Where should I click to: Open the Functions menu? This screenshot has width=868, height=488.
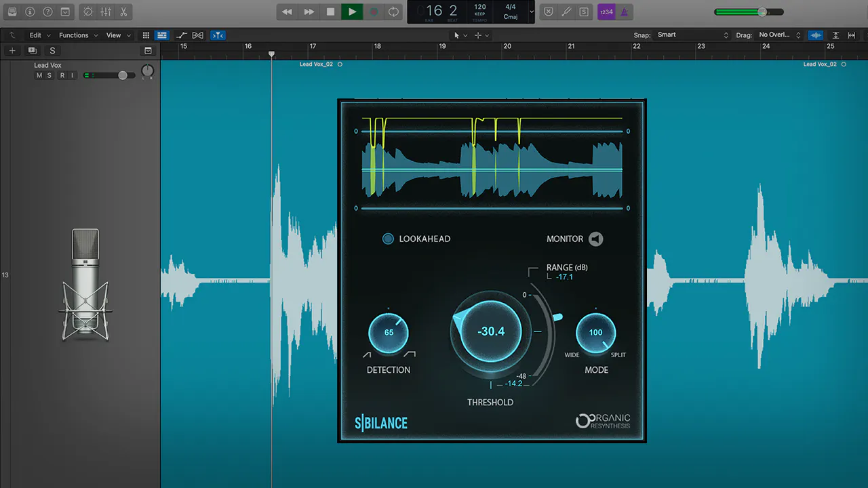pyautogui.click(x=78, y=35)
